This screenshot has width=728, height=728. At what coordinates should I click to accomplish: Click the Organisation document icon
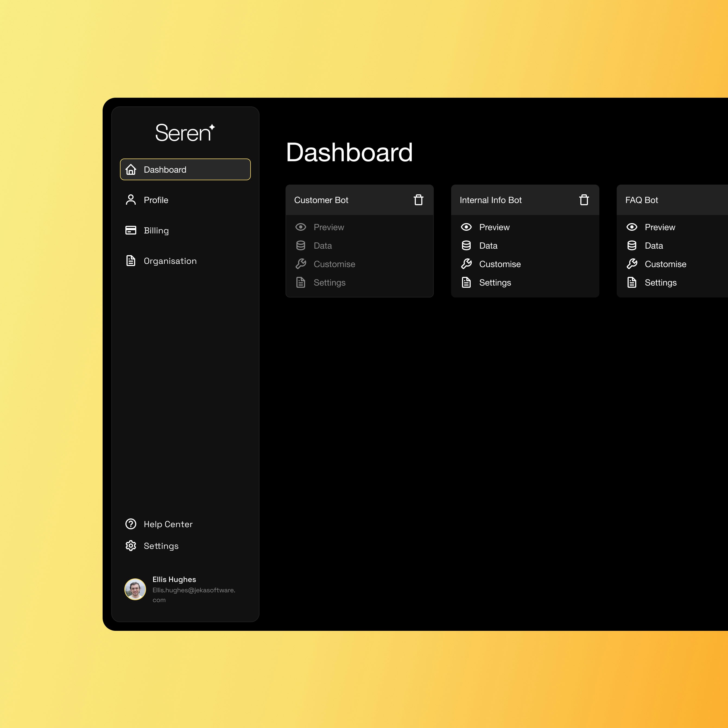131,261
